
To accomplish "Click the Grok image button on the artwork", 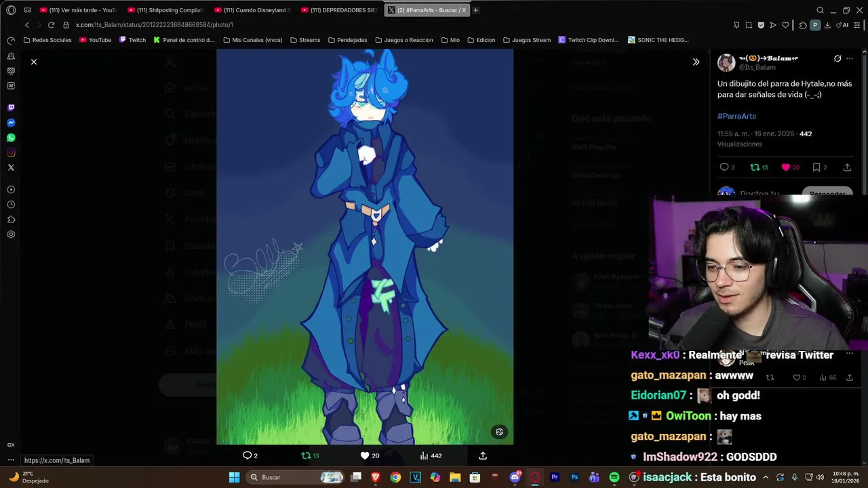I will point(499,432).
